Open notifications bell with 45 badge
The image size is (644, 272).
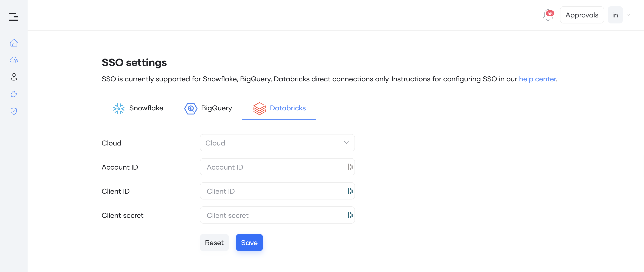tap(548, 15)
